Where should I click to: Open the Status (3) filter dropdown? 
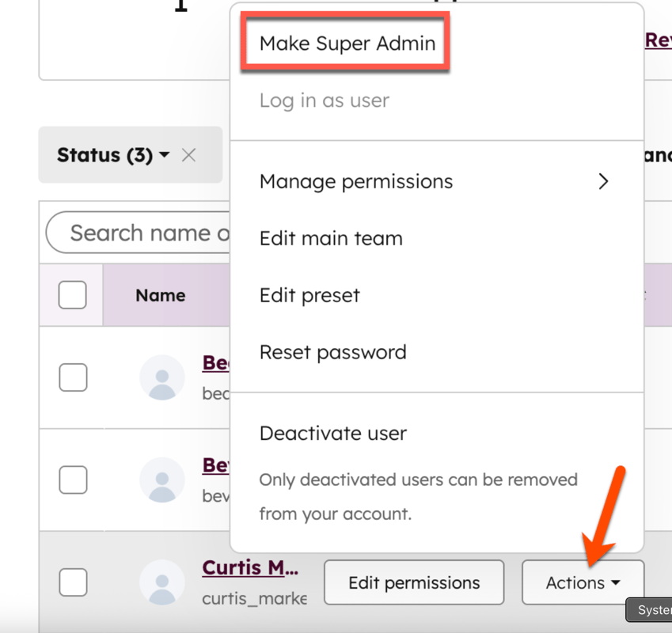click(113, 155)
